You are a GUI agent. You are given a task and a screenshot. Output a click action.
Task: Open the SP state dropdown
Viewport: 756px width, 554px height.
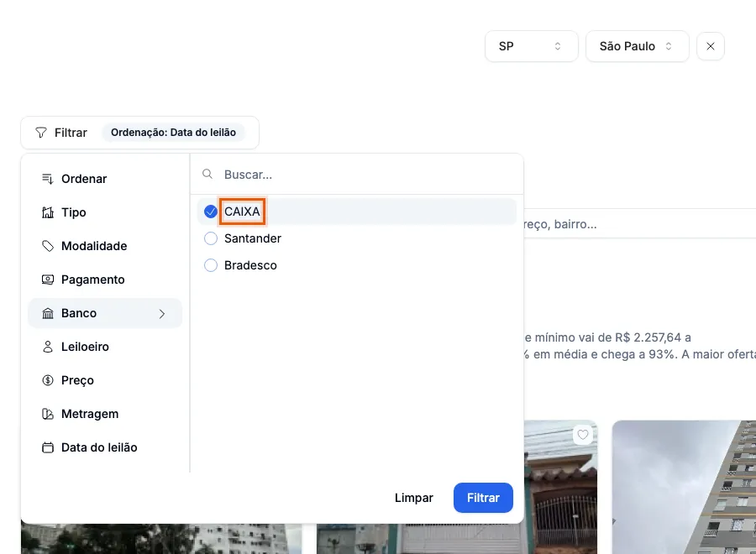pyautogui.click(x=532, y=46)
